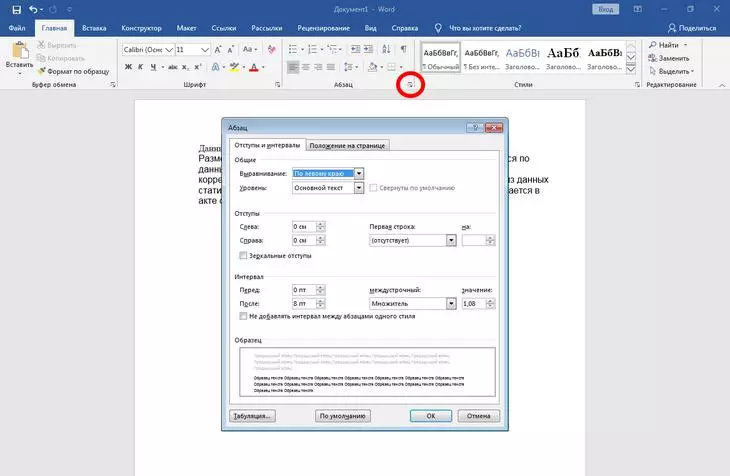Open the Paragraph dialog launcher icon
730x476 pixels.
click(x=410, y=87)
